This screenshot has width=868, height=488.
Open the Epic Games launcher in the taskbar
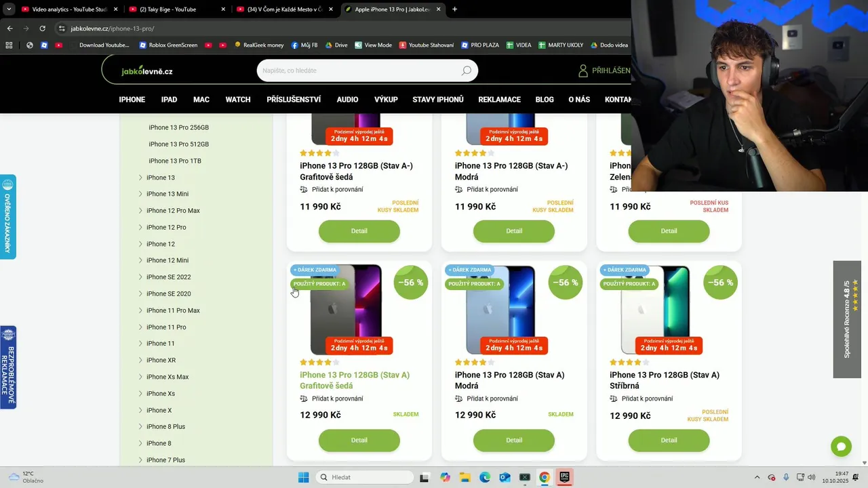564,477
